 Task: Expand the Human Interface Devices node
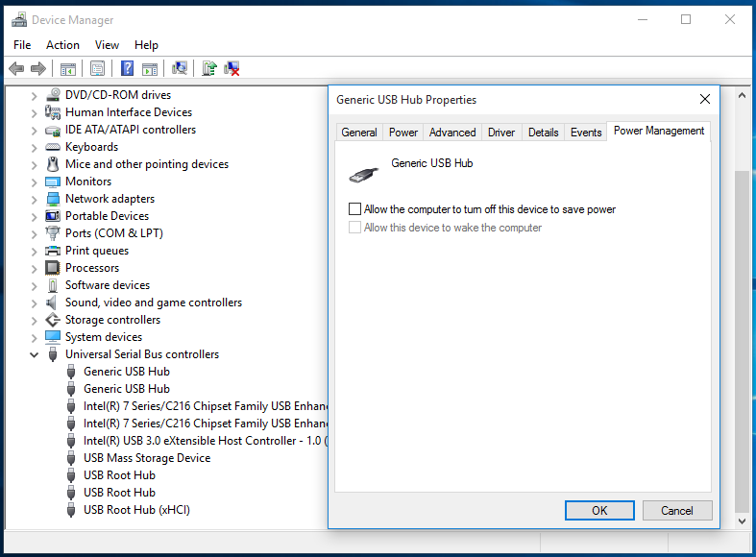(34, 113)
